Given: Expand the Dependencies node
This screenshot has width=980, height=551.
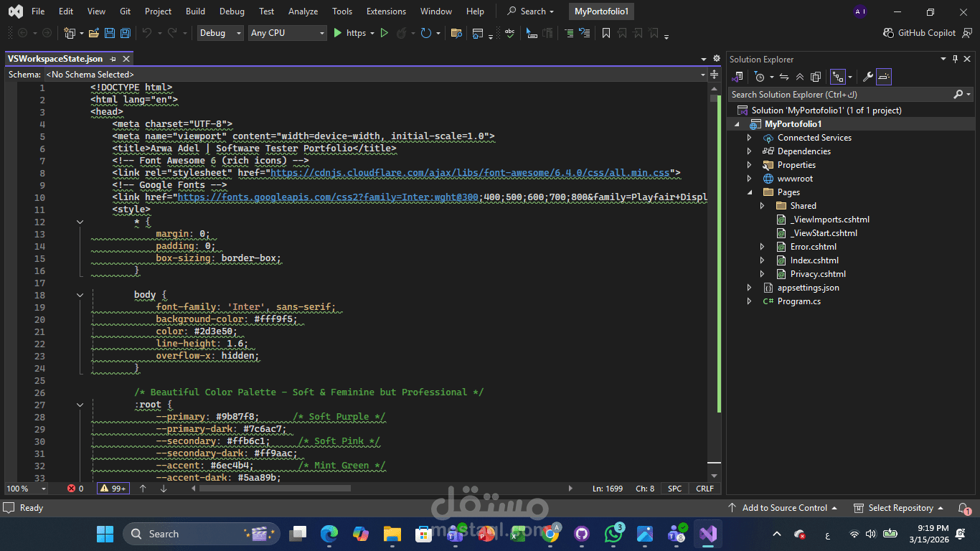Looking at the screenshot, I should coord(749,151).
